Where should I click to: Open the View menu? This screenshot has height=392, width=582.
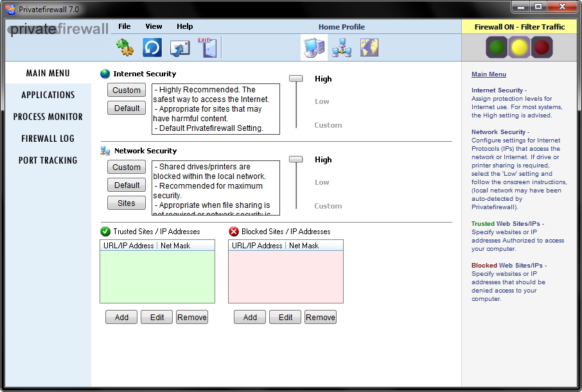[154, 26]
